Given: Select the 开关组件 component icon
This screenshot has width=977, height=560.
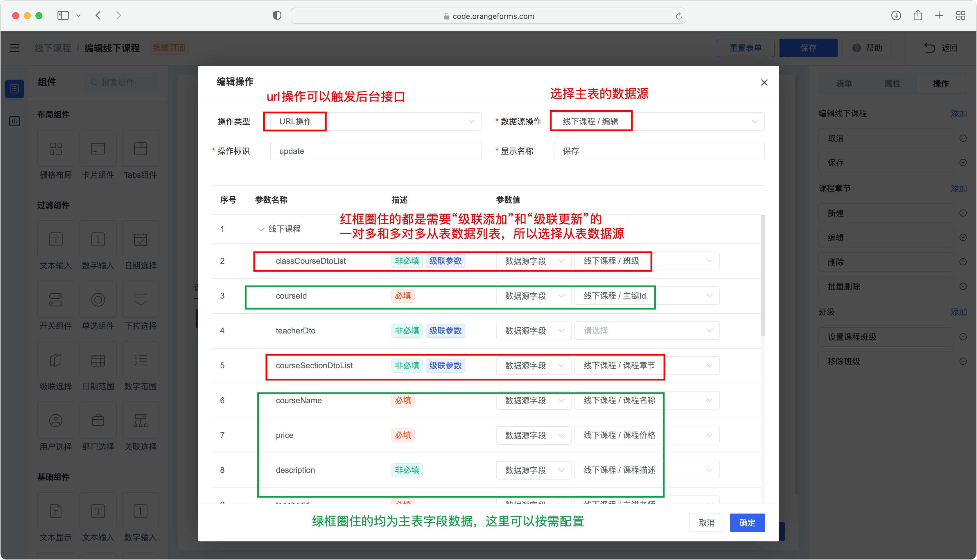Looking at the screenshot, I should click(56, 300).
